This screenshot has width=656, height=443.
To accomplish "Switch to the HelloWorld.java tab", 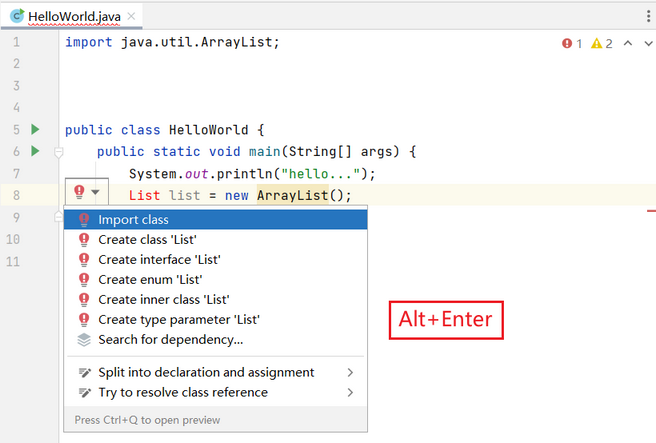I will pyautogui.click(x=74, y=17).
